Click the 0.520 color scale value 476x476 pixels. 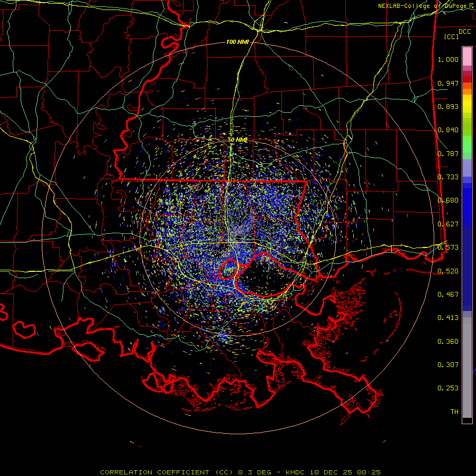448,271
